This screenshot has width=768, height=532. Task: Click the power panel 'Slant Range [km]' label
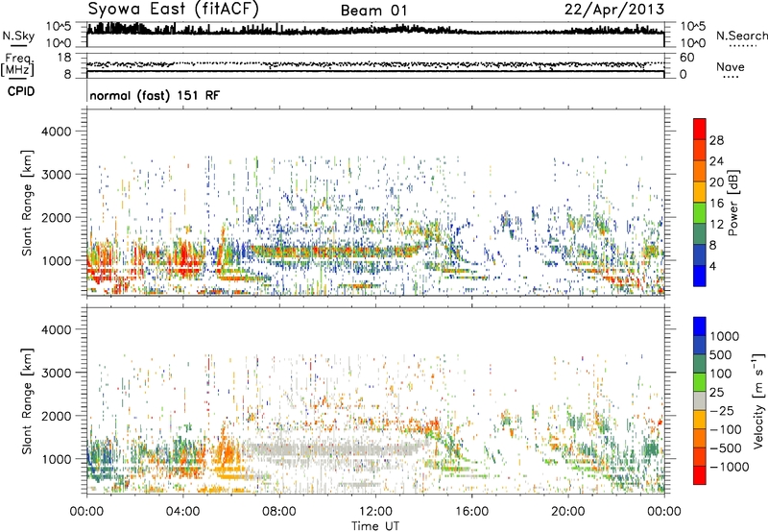(x=27, y=203)
